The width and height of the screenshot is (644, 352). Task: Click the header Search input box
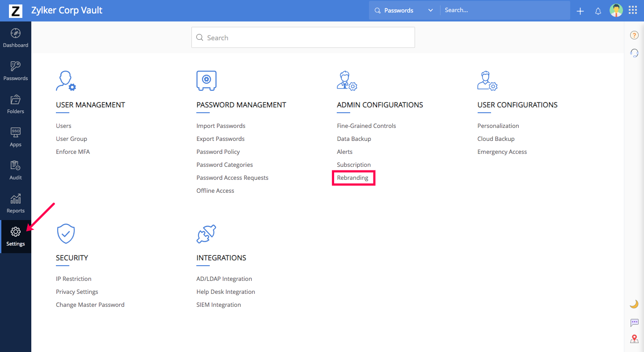pyautogui.click(x=505, y=10)
